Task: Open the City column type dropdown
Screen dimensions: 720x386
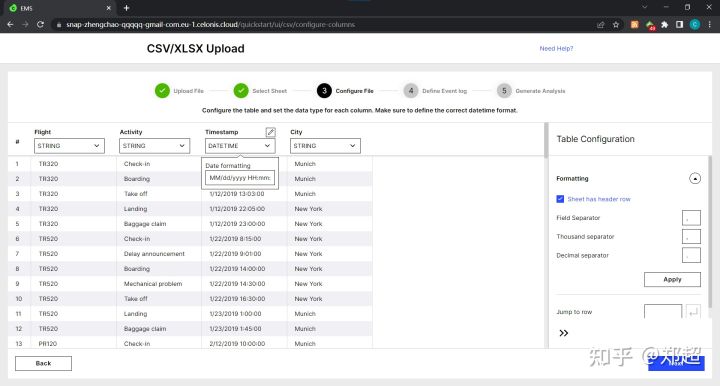Action: pos(325,145)
